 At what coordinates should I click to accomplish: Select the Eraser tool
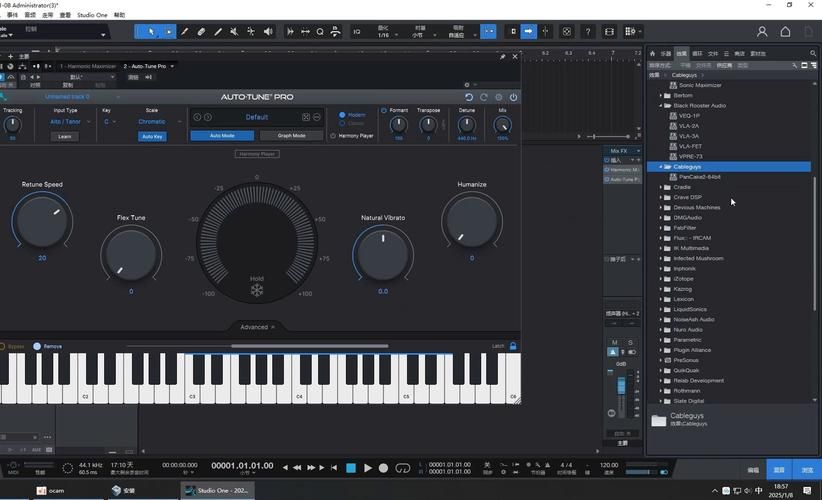[201, 32]
